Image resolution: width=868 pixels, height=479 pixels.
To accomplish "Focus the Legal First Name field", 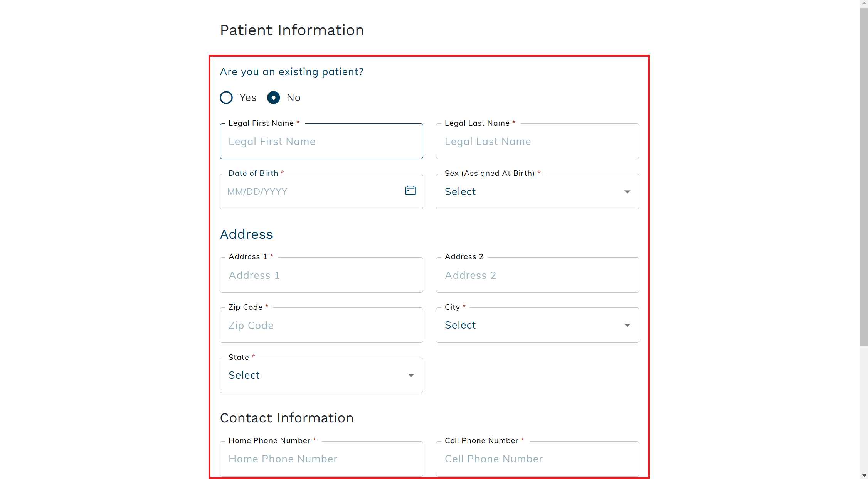I will pos(321,141).
